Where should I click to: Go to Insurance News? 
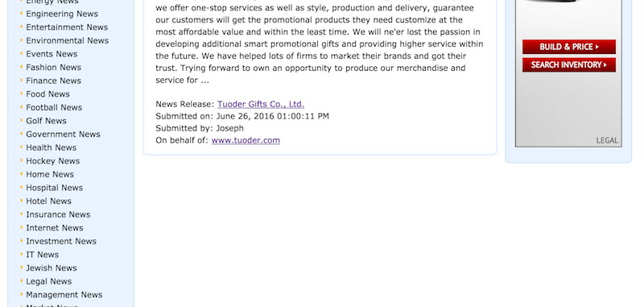coord(58,214)
